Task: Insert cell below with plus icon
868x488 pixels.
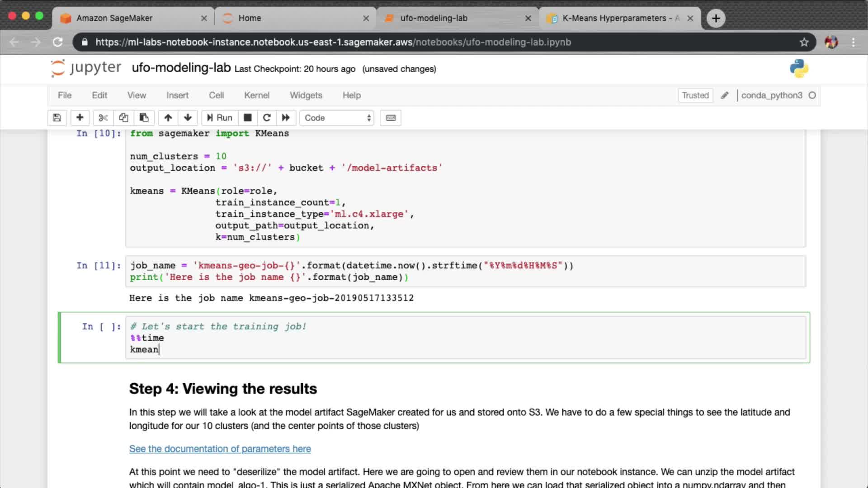Action: point(80,118)
